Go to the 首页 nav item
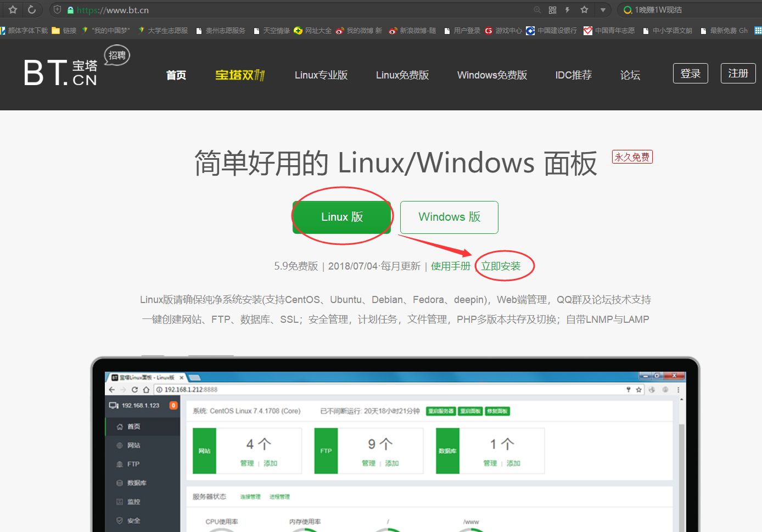Screen dimensions: 762x532 [176, 75]
